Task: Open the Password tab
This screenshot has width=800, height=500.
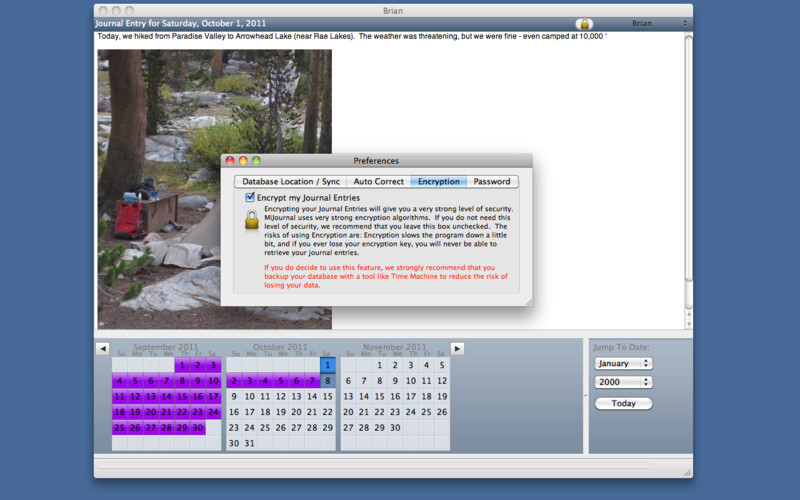Action: click(x=491, y=182)
